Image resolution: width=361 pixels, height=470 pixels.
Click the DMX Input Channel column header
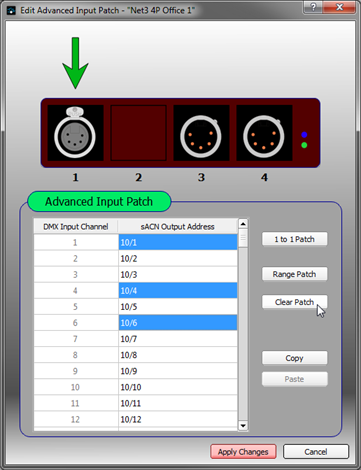click(76, 227)
